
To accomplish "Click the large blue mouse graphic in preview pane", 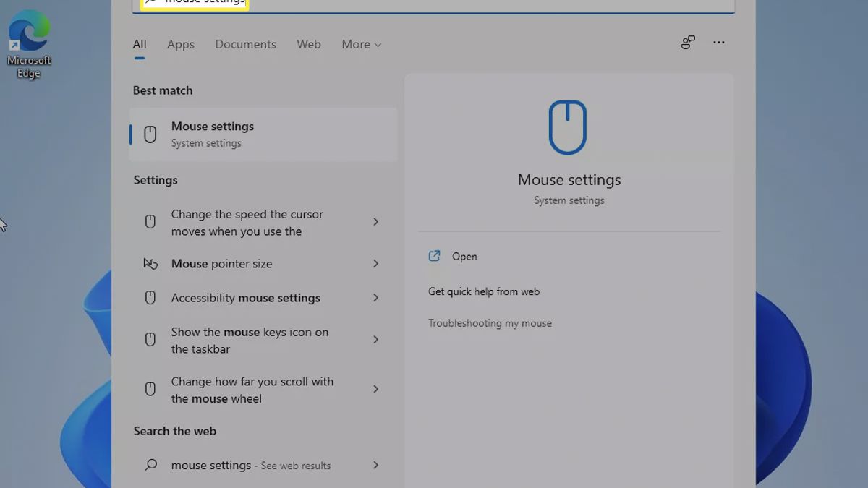I will (x=569, y=127).
